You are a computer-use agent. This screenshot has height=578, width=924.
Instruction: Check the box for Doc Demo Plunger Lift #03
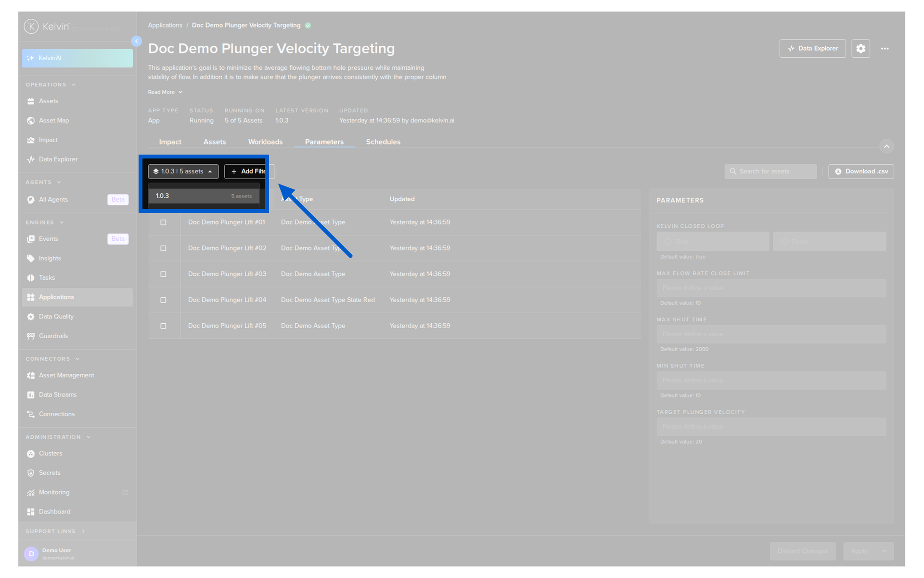163,275
